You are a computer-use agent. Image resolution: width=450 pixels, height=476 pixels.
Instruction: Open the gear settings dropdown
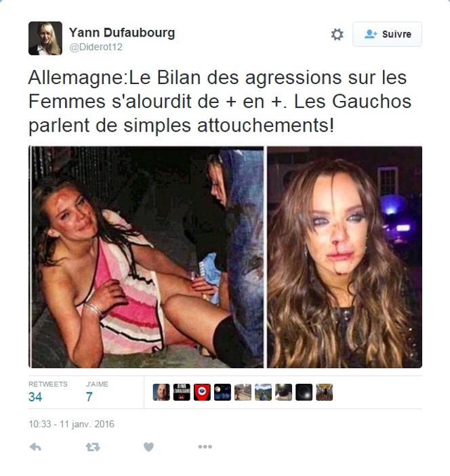(x=337, y=35)
